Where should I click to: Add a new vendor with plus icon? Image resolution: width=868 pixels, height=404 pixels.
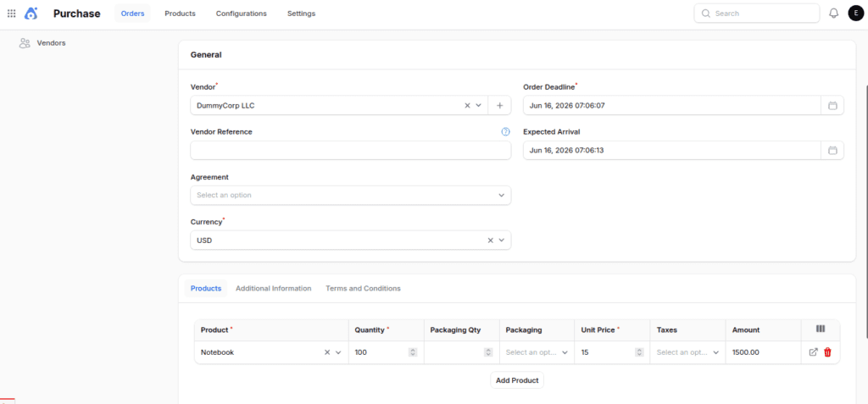[x=499, y=105]
